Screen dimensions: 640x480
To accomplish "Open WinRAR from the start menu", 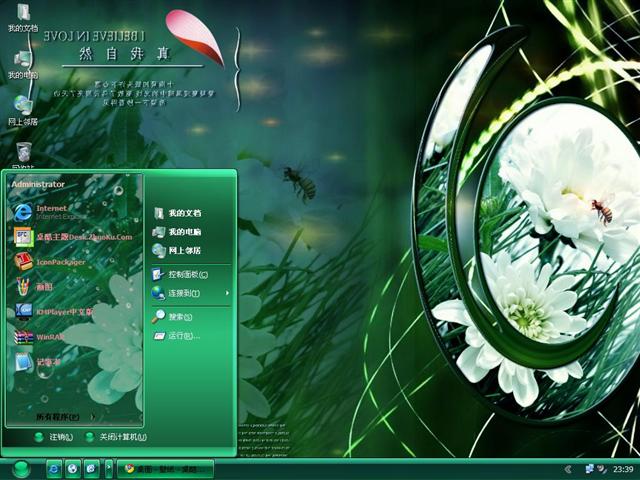I will (x=40, y=337).
